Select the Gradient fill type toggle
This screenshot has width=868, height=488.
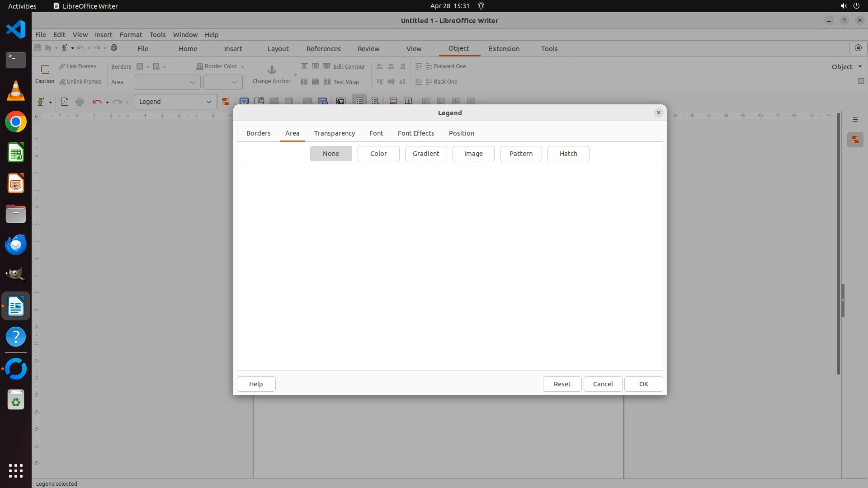425,154
